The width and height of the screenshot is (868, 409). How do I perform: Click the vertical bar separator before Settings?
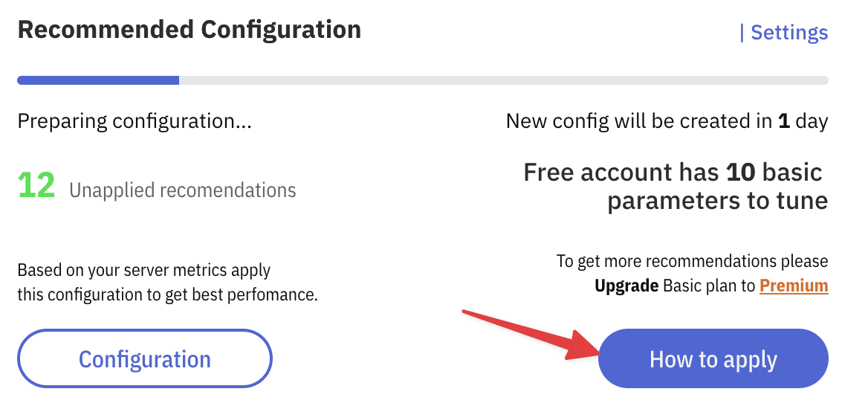click(742, 33)
